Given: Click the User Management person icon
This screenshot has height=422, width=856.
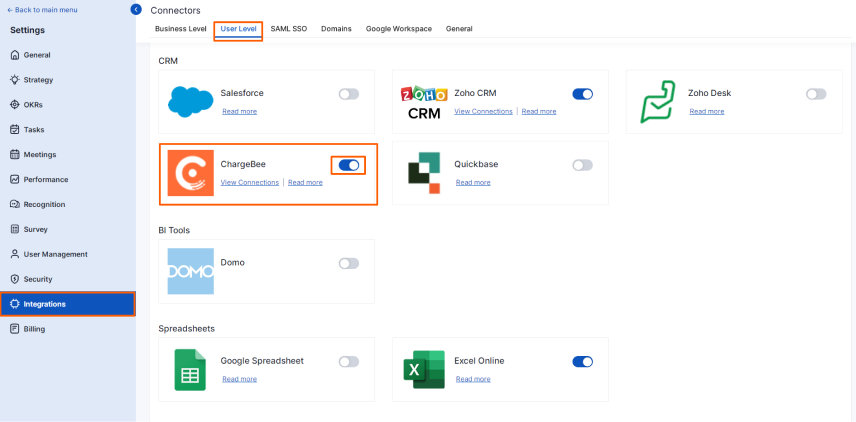Looking at the screenshot, I should point(15,254).
